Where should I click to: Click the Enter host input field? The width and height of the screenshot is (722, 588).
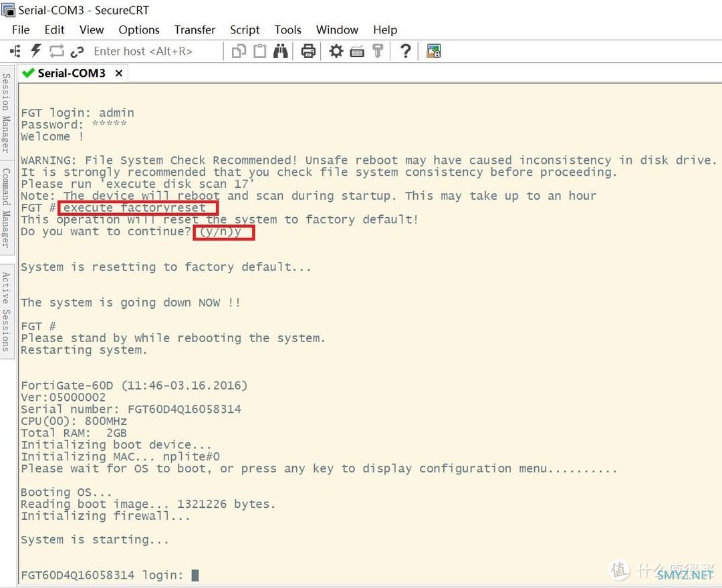[x=156, y=51]
